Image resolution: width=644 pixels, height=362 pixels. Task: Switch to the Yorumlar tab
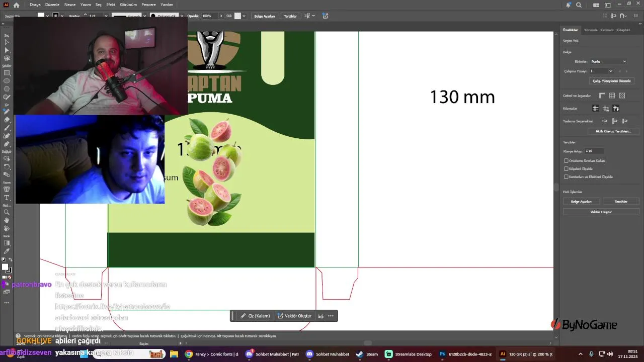(x=591, y=30)
